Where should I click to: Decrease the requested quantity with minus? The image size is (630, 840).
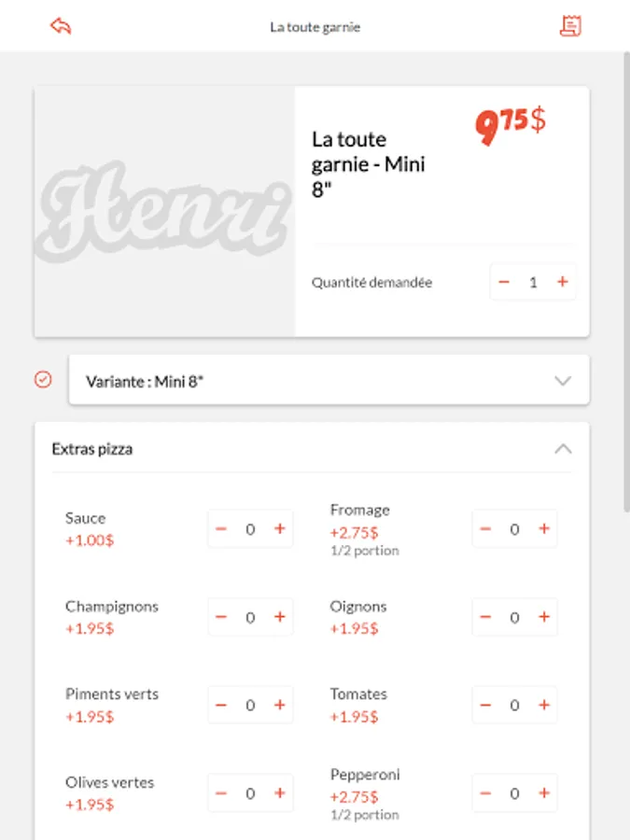click(x=504, y=282)
